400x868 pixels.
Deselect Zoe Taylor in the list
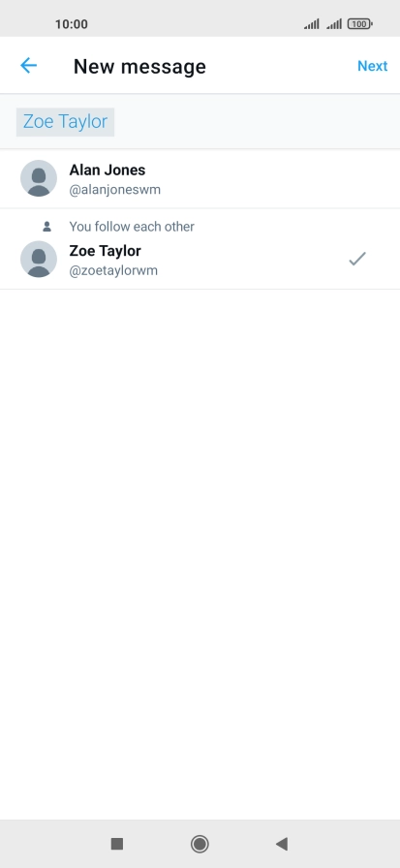click(200, 249)
